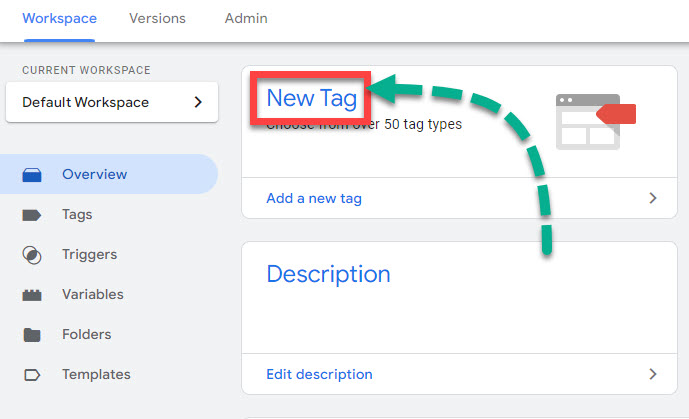Click the Variables brick icon
689x419 pixels.
31,295
